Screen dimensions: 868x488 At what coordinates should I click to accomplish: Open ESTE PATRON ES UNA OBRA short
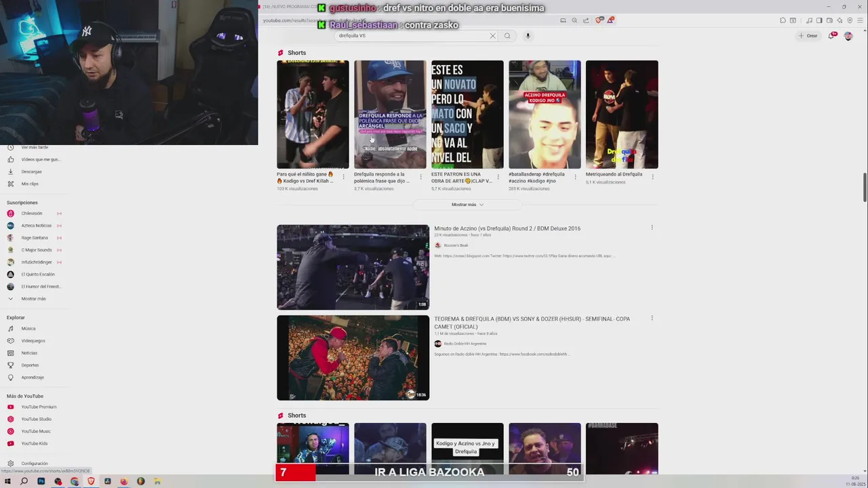467,115
